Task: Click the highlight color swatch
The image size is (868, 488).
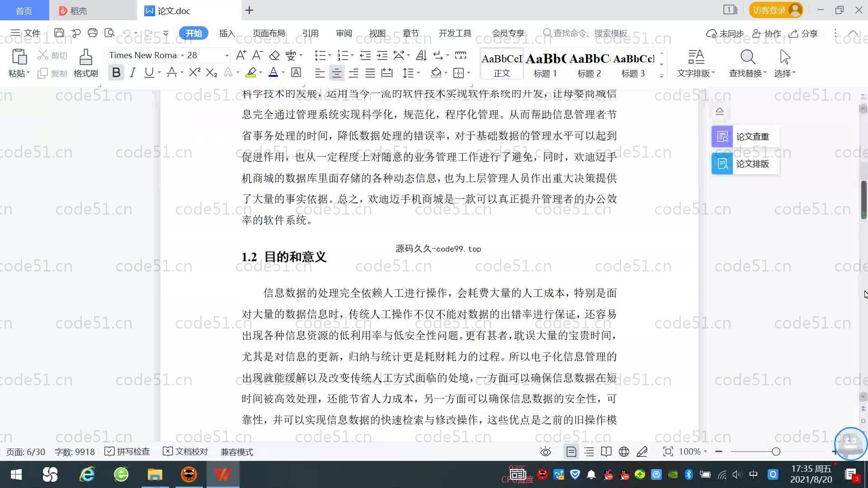Action: (x=251, y=72)
